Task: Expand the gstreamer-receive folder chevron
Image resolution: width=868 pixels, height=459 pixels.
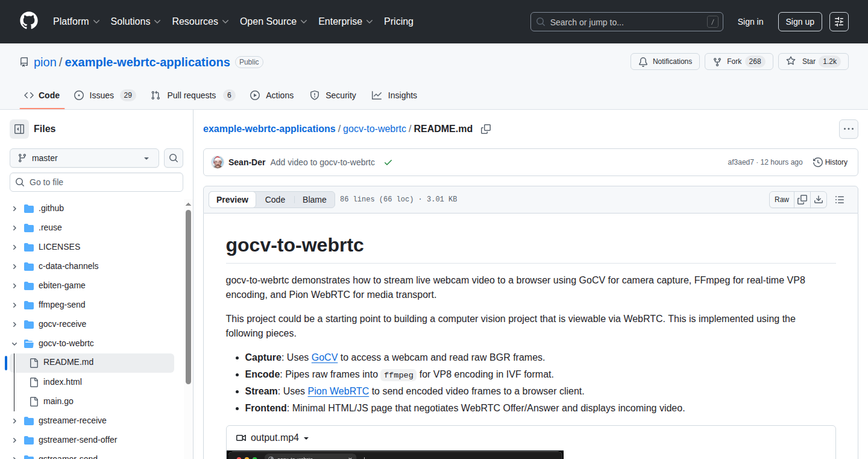Action: tap(14, 420)
